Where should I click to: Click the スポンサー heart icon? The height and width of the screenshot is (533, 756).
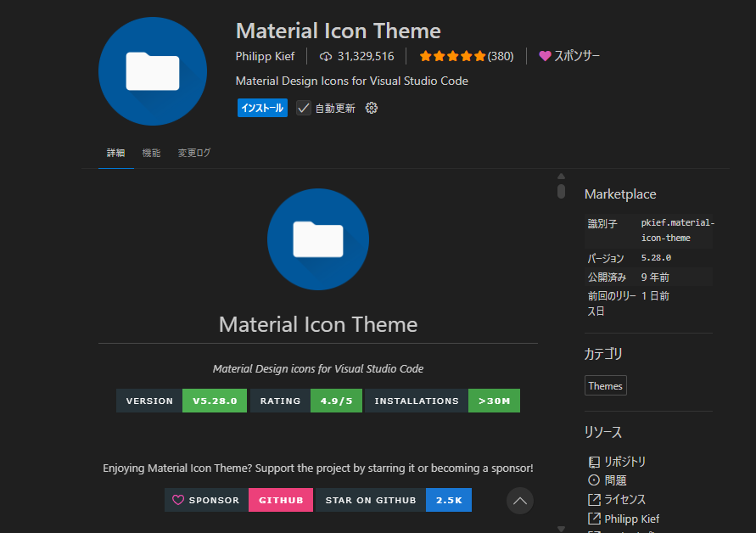[546, 56]
